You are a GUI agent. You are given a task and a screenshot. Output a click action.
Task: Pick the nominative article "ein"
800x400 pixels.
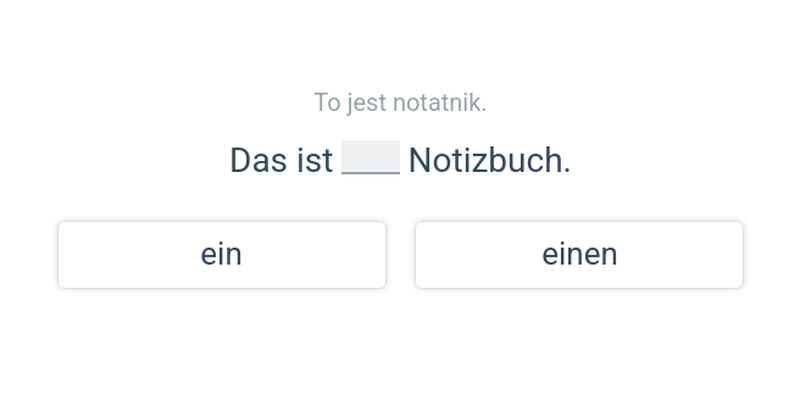tap(221, 255)
